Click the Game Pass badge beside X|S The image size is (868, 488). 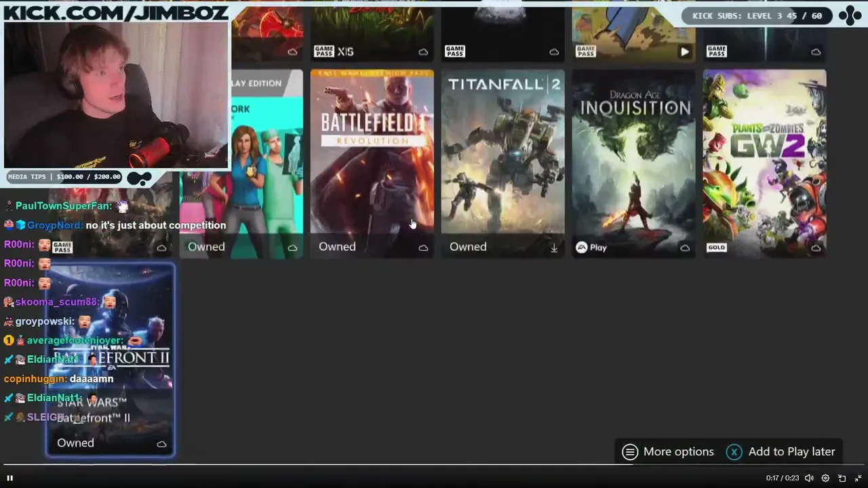(324, 52)
